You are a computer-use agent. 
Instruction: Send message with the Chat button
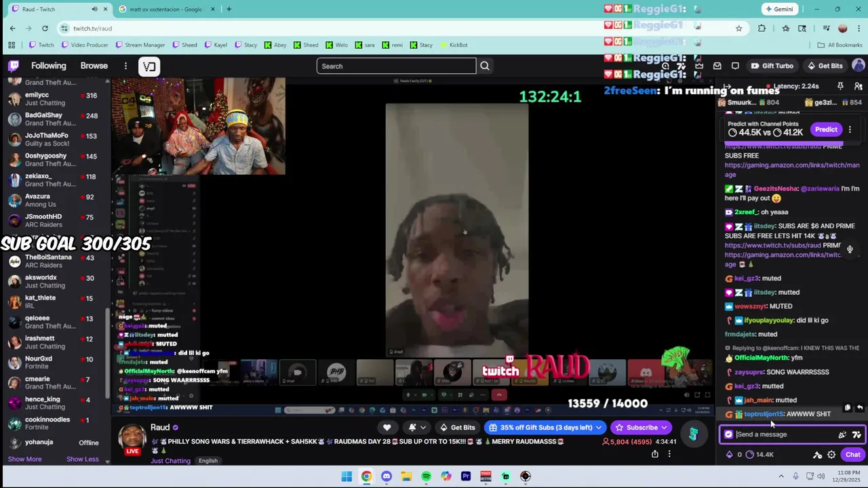[x=852, y=455]
